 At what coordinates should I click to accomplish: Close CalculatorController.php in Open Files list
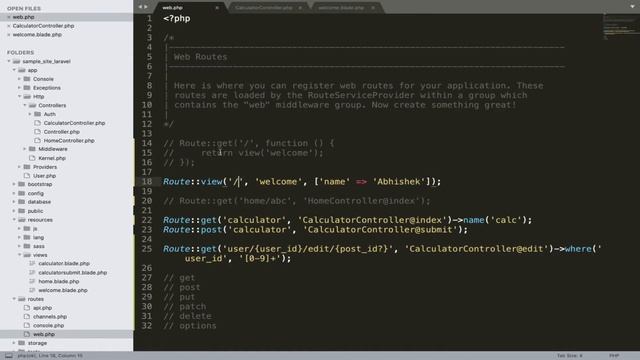[x=9, y=26]
